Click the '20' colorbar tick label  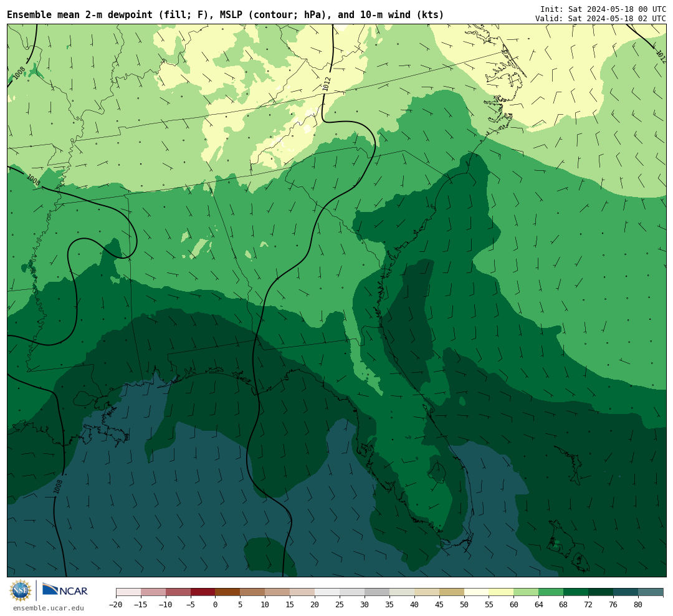(x=315, y=605)
